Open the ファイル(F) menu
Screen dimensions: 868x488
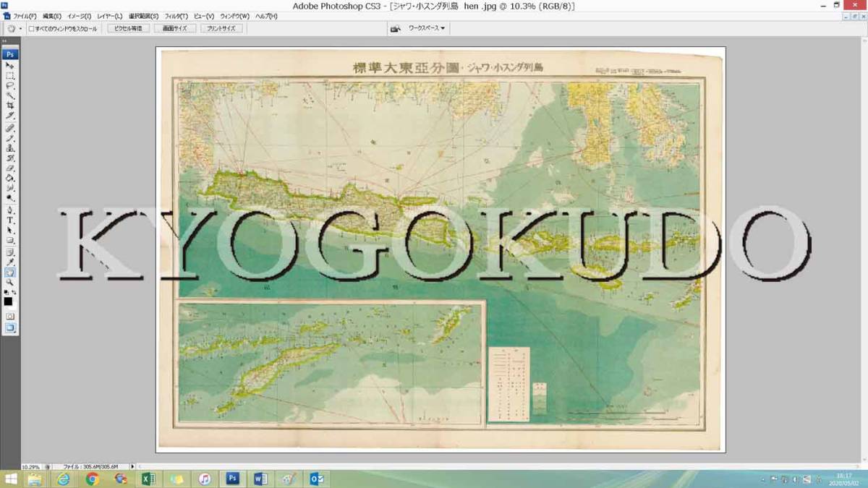(x=25, y=16)
